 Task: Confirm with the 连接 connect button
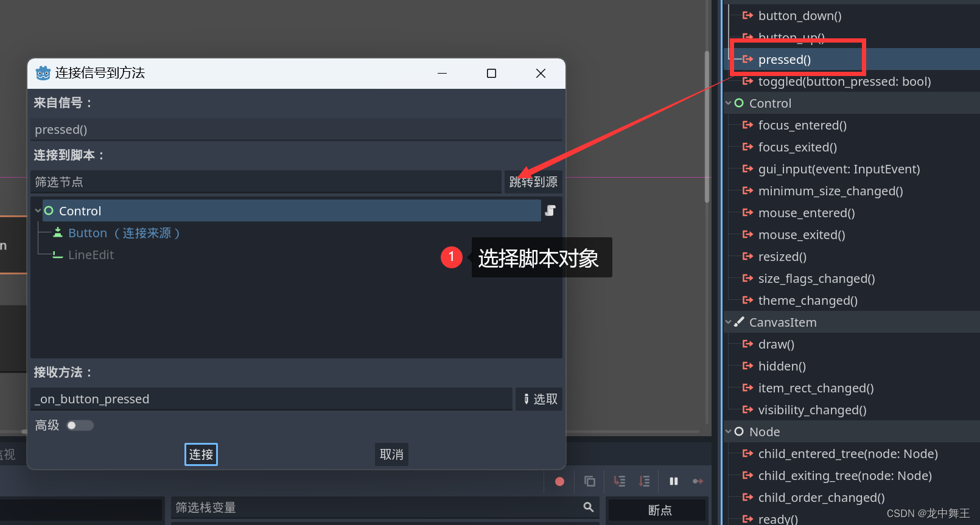coord(201,454)
